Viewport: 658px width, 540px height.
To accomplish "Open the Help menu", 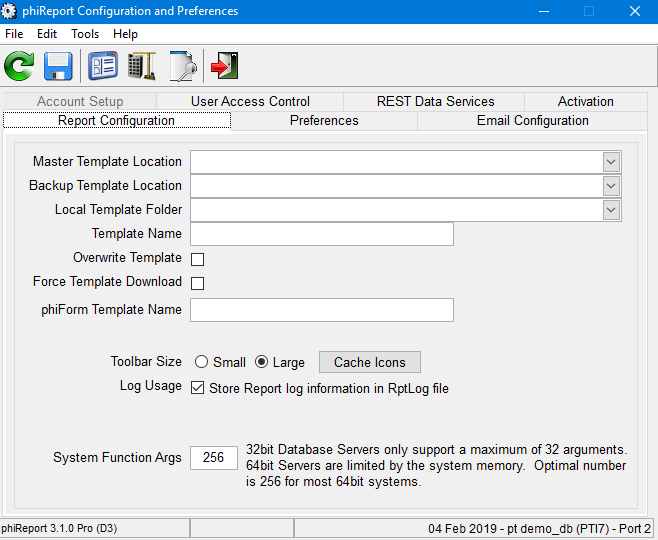I will coord(125,34).
